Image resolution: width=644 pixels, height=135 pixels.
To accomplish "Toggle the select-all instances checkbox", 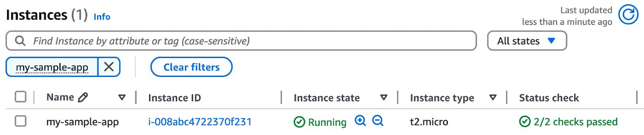I will tap(20, 97).
